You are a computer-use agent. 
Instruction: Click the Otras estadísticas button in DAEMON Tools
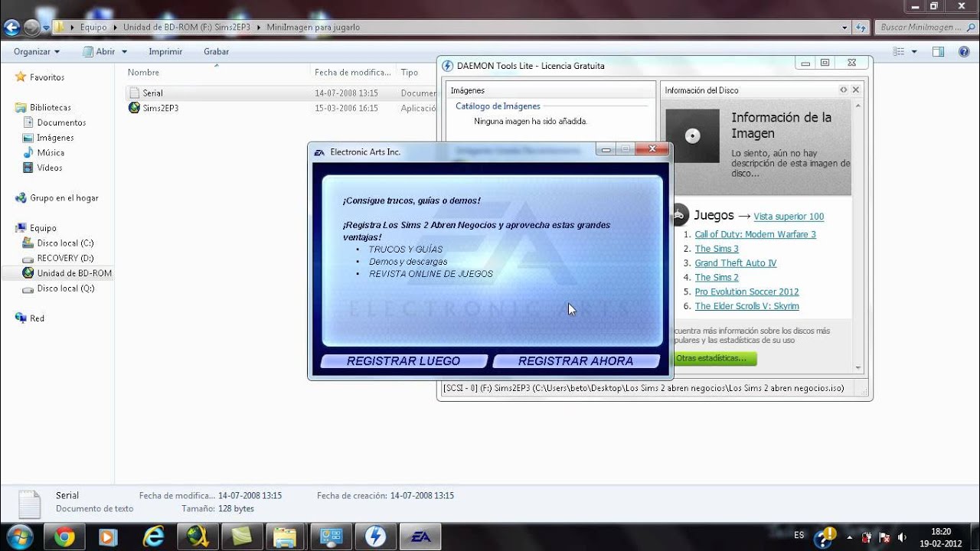pos(714,358)
